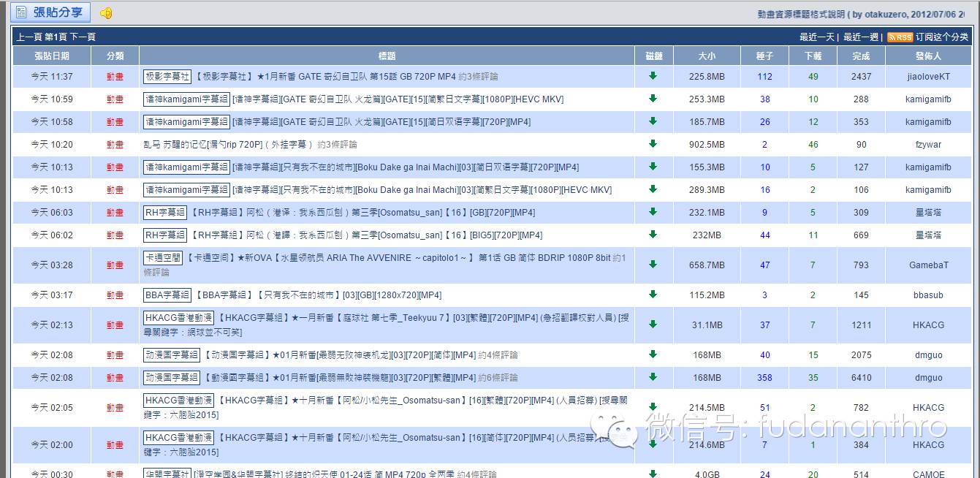This screenshot has height=478, width=980.
Task: Click 動畫 category in 今天 10:20 row
Action: pyautogui.click(x=115, y=144)
